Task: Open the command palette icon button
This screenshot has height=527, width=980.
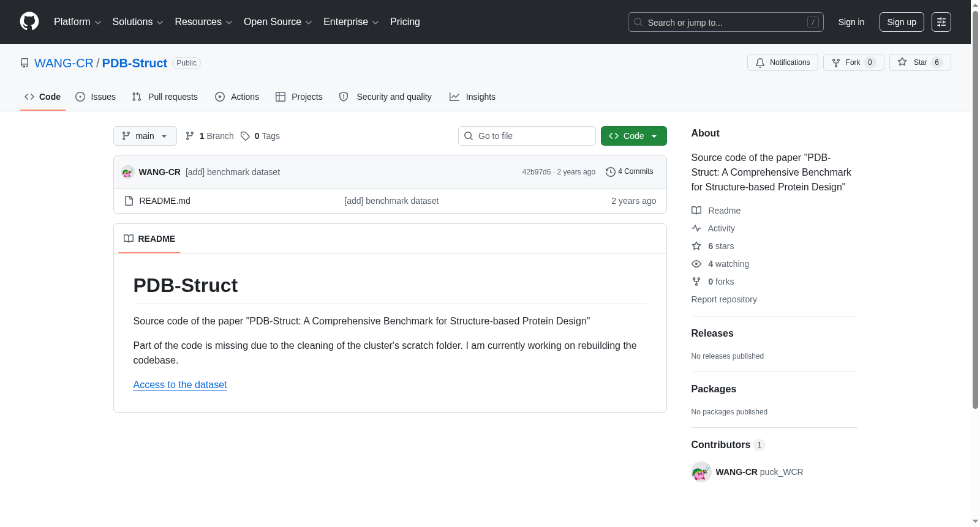Action: pos(941,22)
